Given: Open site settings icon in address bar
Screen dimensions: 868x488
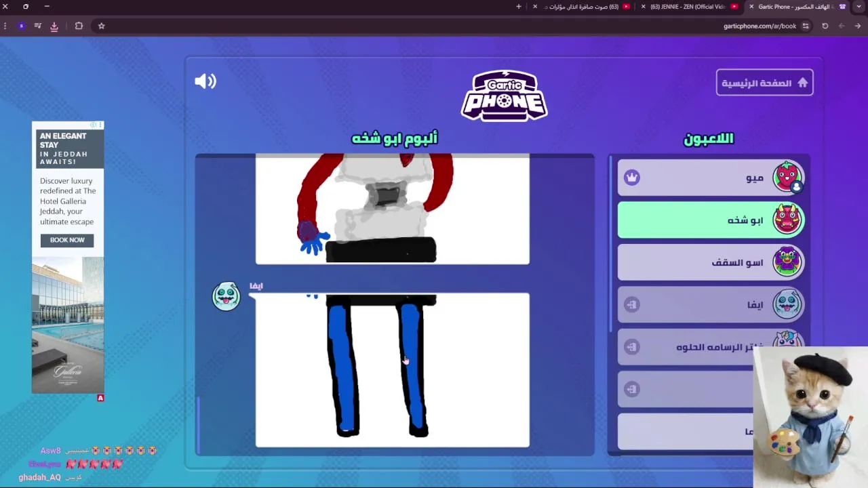Looking at the screenshot, I should pyautogui.click(x=806, y=26).
